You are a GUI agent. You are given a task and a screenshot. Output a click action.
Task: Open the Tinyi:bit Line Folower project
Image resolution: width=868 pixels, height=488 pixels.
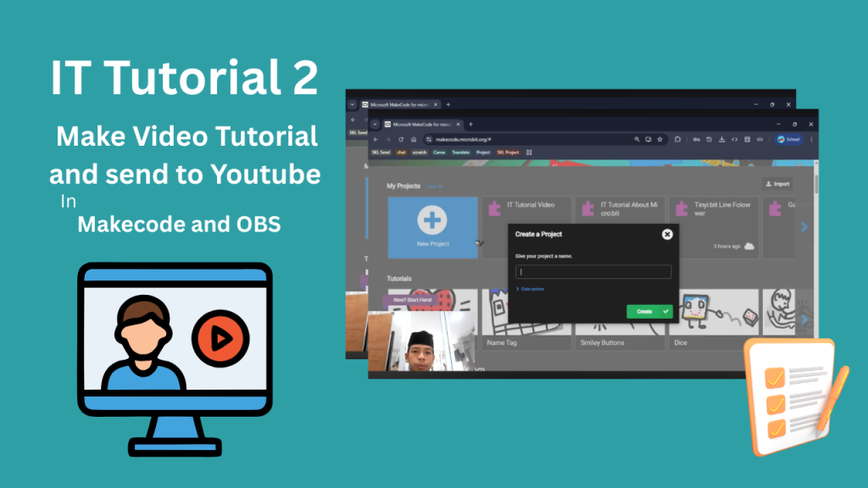(714, 227)
